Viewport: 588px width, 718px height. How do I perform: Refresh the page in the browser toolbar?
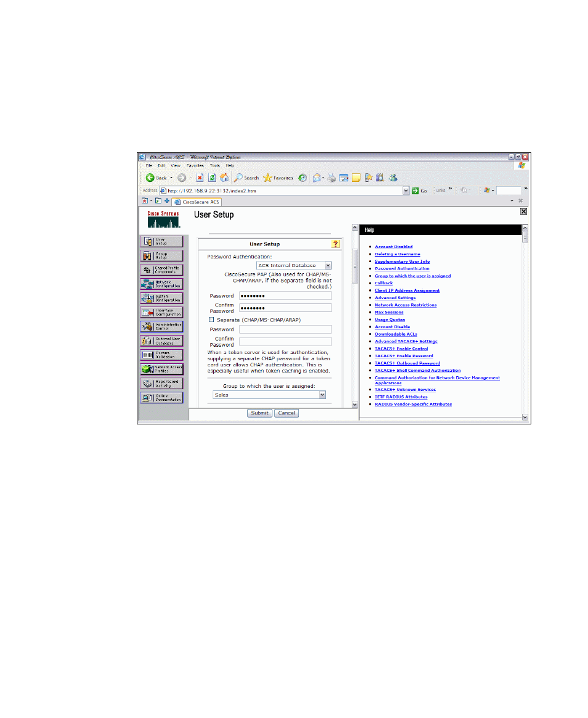click(x=212, y=178)
